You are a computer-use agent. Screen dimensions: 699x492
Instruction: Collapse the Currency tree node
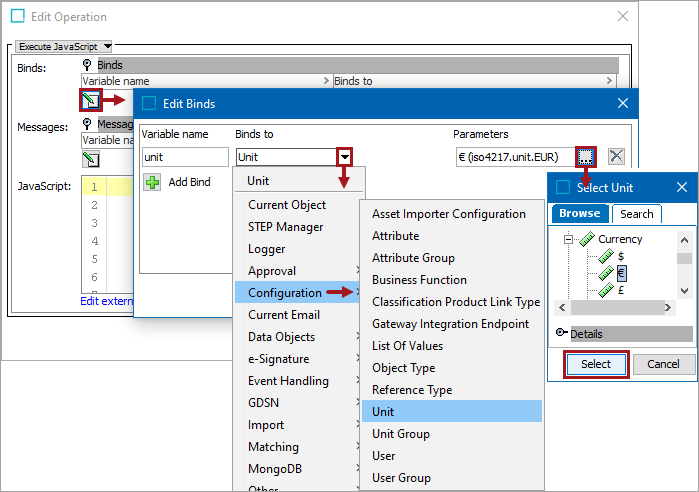567,240
